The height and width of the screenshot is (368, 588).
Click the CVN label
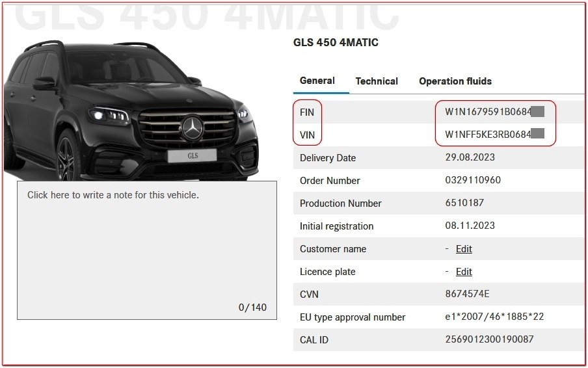pos(309,295)
